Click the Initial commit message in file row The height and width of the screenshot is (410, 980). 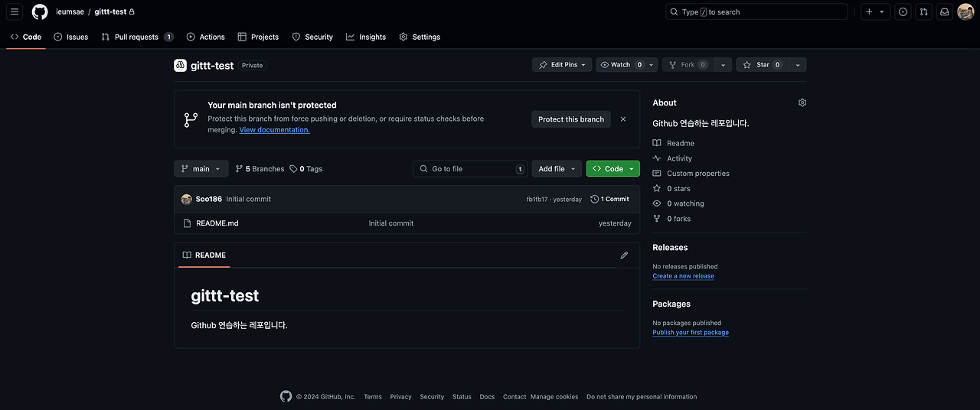[391, 223]
